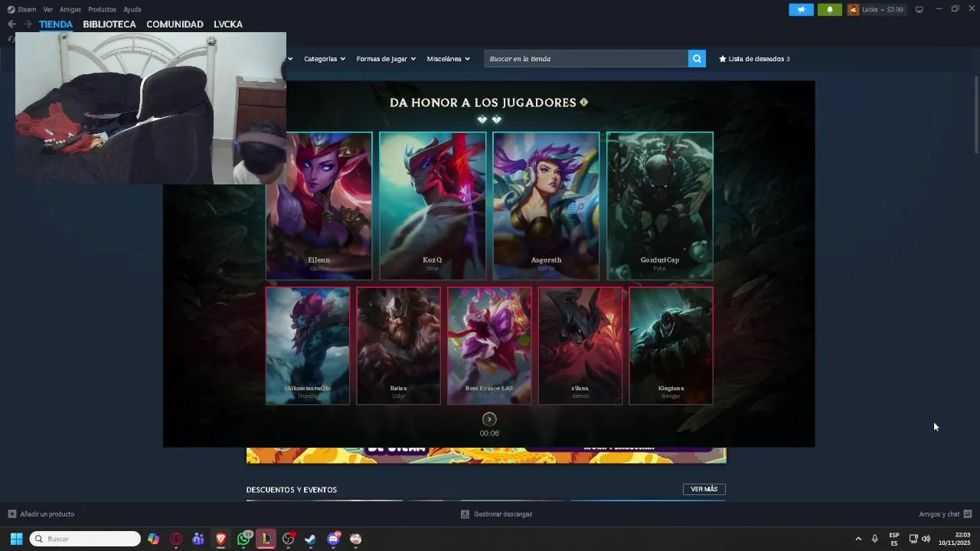980x551 pixels.
Task: Open WhatsApp from the taskbar
Action: 243,539
